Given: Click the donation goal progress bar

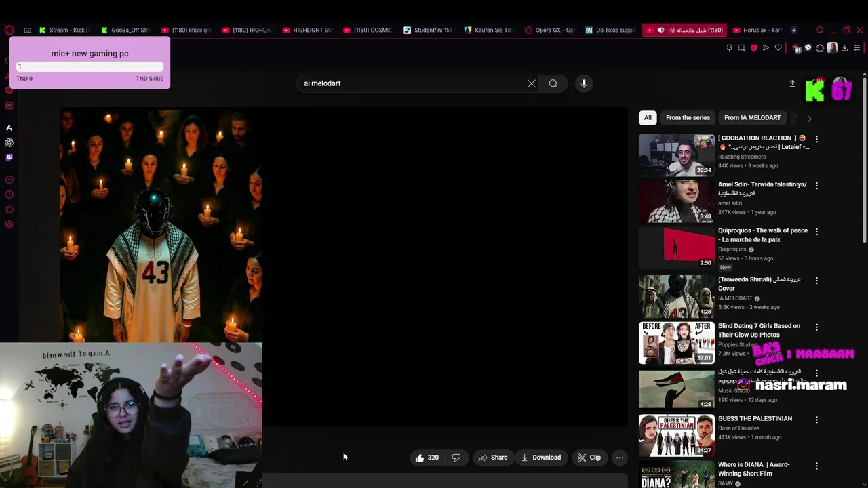Looking at the screenshot, I should pos(90,66).
